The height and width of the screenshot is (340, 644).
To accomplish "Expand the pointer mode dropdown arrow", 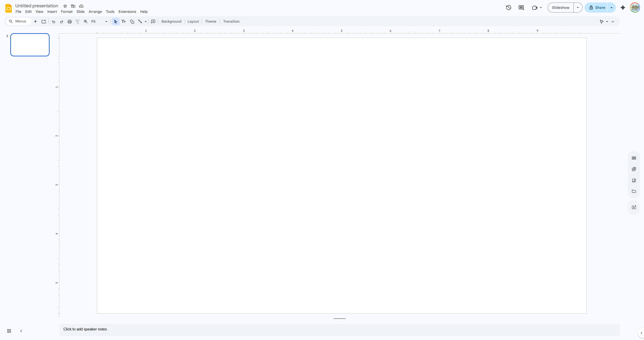I will click(607, 22).
